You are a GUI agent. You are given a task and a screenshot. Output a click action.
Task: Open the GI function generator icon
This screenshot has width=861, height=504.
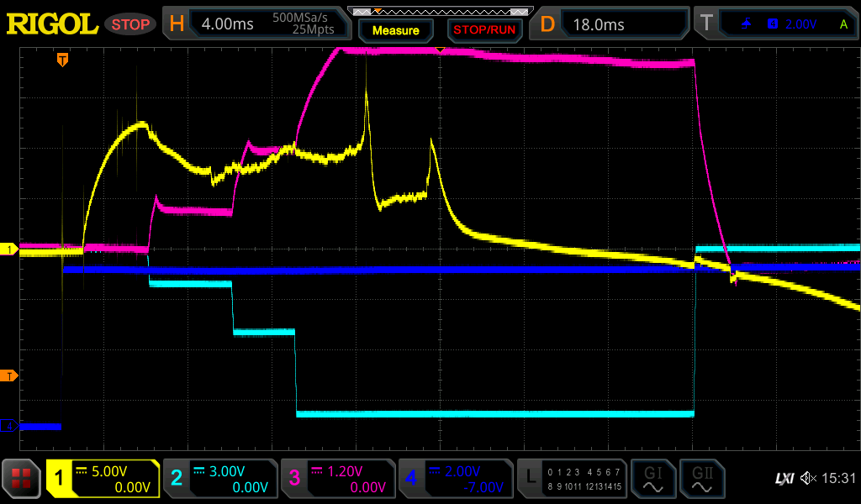point(652,479)
